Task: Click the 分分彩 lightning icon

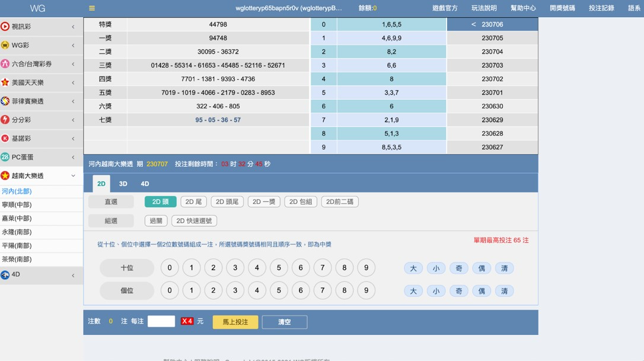Action: pos(5,120)
